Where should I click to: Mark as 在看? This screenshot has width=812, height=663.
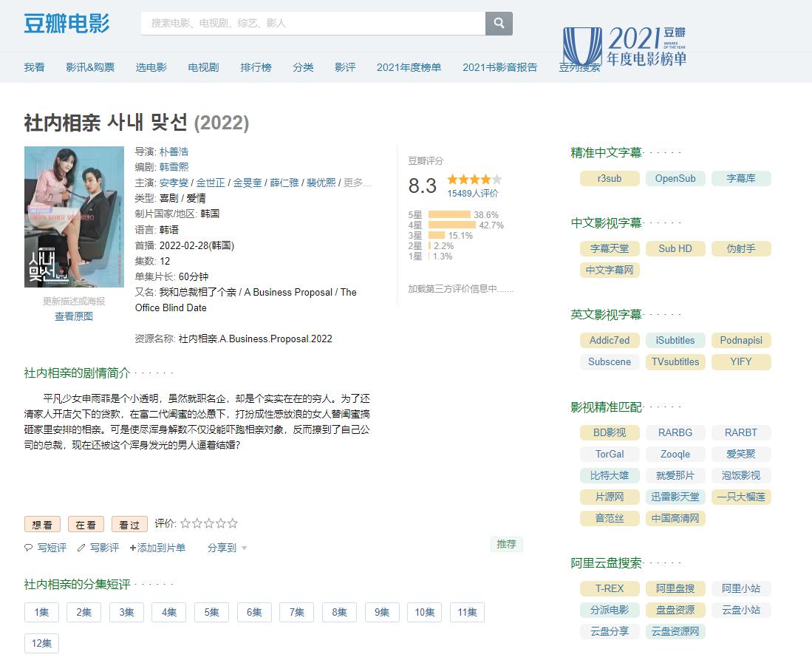[86, 524]
